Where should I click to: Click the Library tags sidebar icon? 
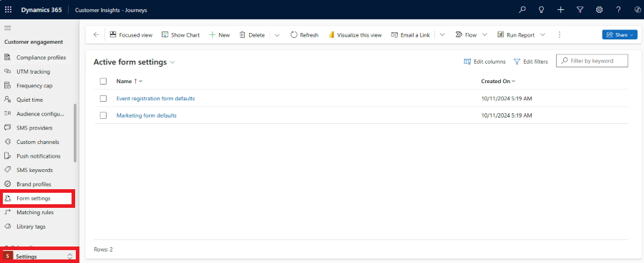[7, 226]
